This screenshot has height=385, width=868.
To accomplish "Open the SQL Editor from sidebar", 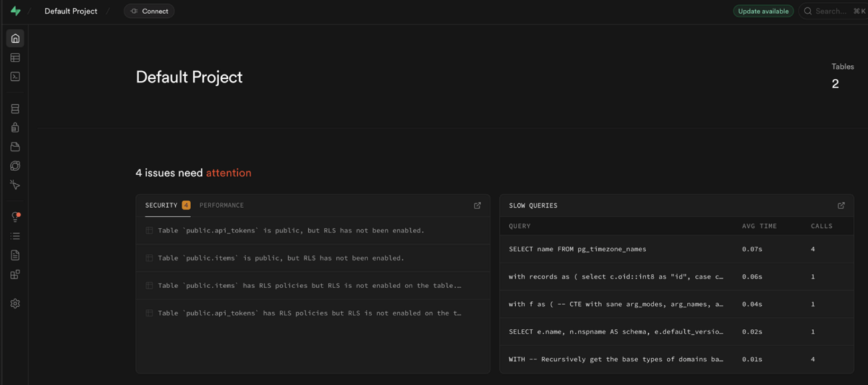I will 15,77.
